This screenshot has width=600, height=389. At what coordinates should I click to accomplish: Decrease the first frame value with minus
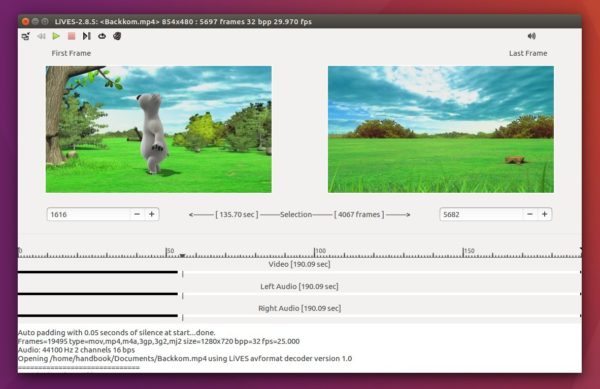click(137, 214)
